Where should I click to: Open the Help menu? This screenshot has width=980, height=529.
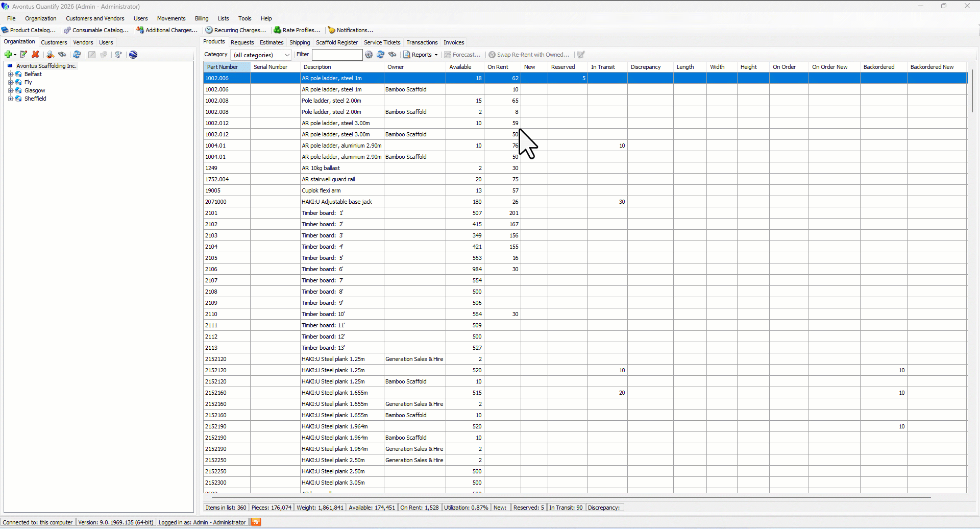[266, 18]
